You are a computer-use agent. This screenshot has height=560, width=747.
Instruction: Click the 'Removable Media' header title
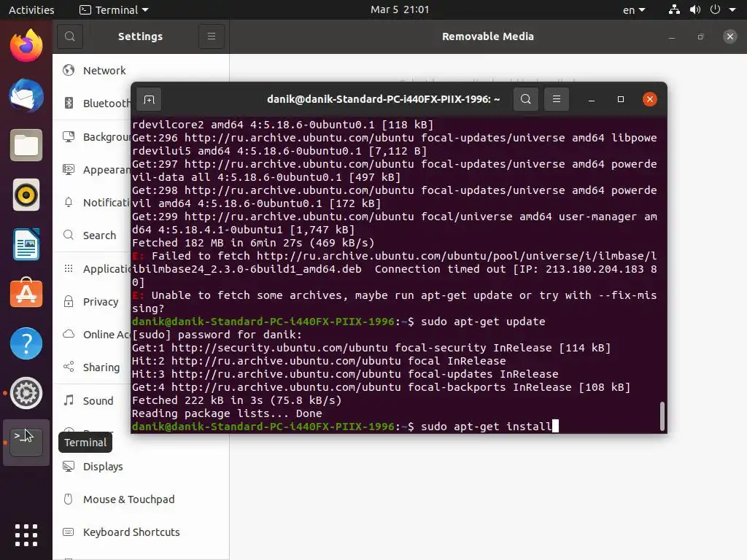tap(488, 36)
